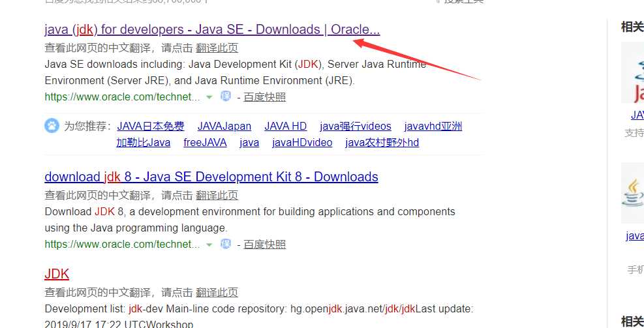Click the Java logo thumbnail at top of sidebar

pyautogui.click(x=632, y=72)
